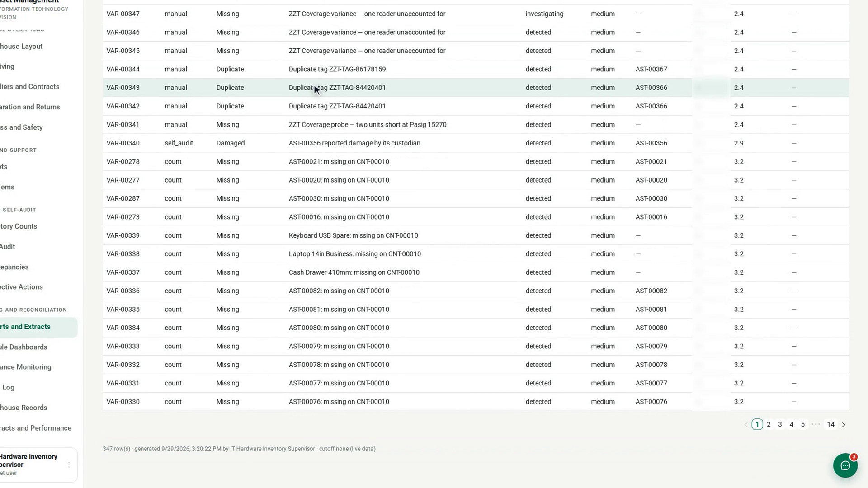Open the chat support bubble icon
The height and width of the screenshot is (488, 868).
(845, 465)
